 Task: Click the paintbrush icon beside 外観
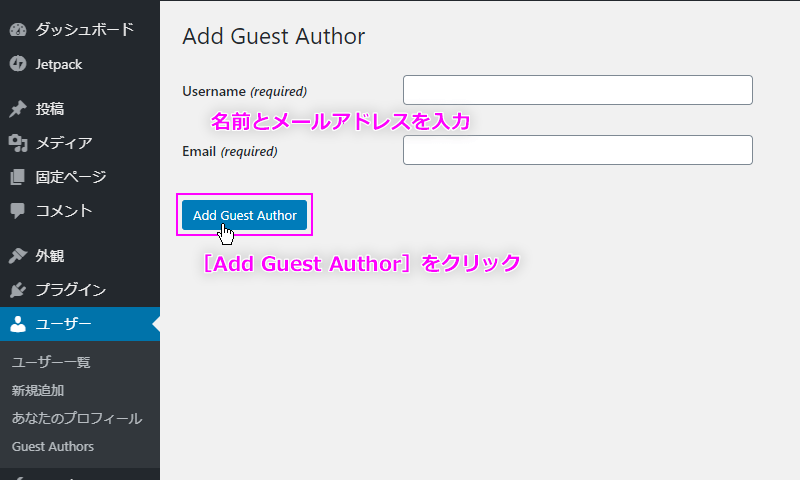[18, 256]
